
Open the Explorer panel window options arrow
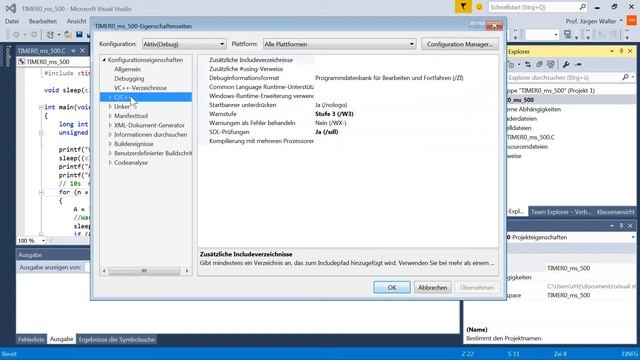click(612, 51)
